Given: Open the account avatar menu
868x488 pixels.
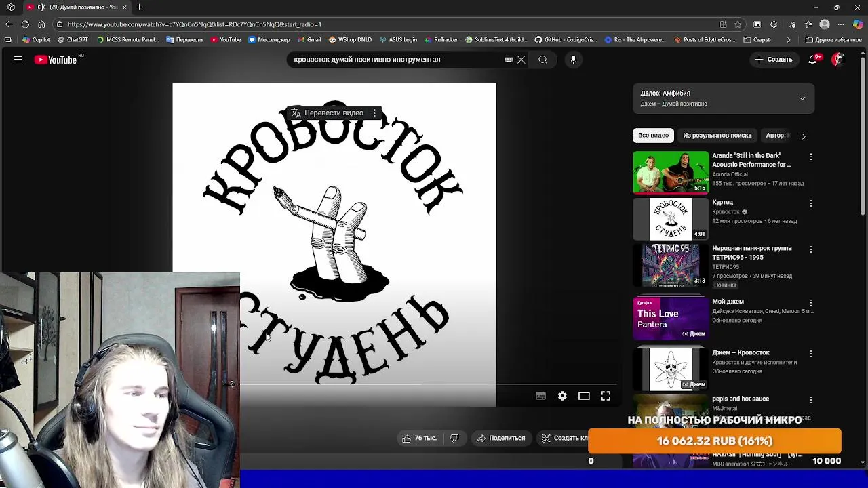Looking at the screenshot, I should (x=837, y=60).
